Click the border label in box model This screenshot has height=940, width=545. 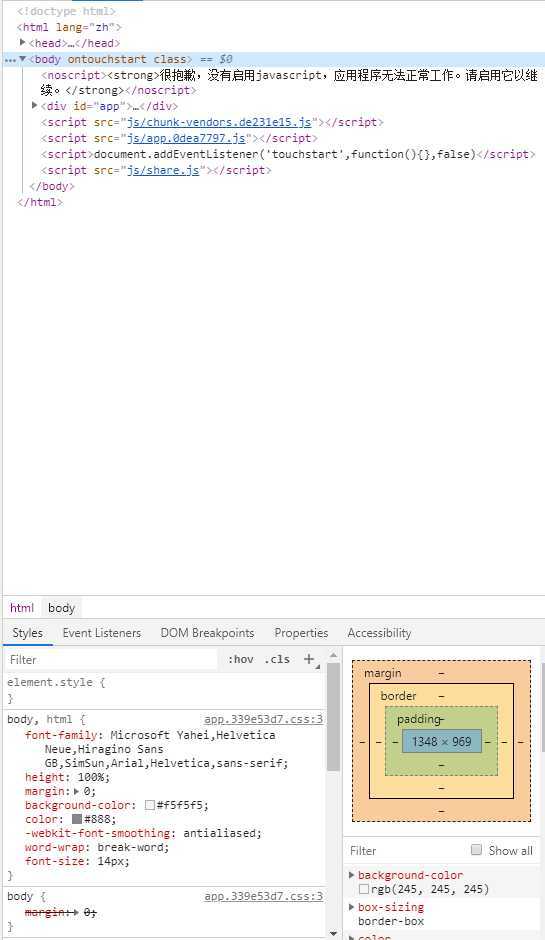point(398,696)
